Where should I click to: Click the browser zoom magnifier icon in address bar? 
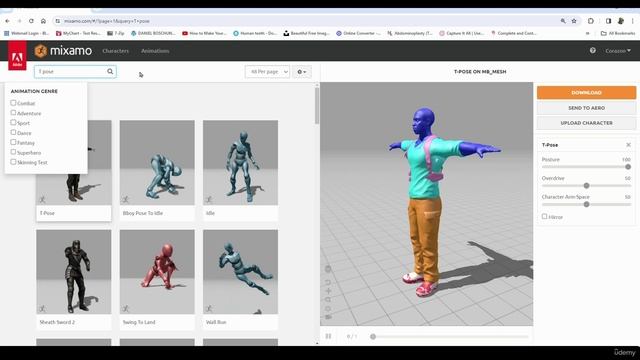coord(563,21)
